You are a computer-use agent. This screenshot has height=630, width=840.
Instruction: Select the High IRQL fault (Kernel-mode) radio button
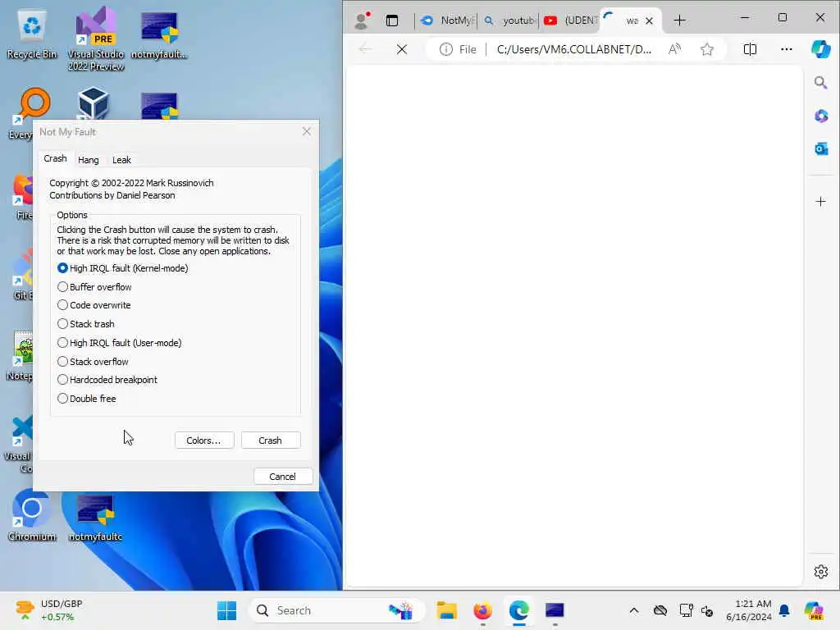(62, 268)
